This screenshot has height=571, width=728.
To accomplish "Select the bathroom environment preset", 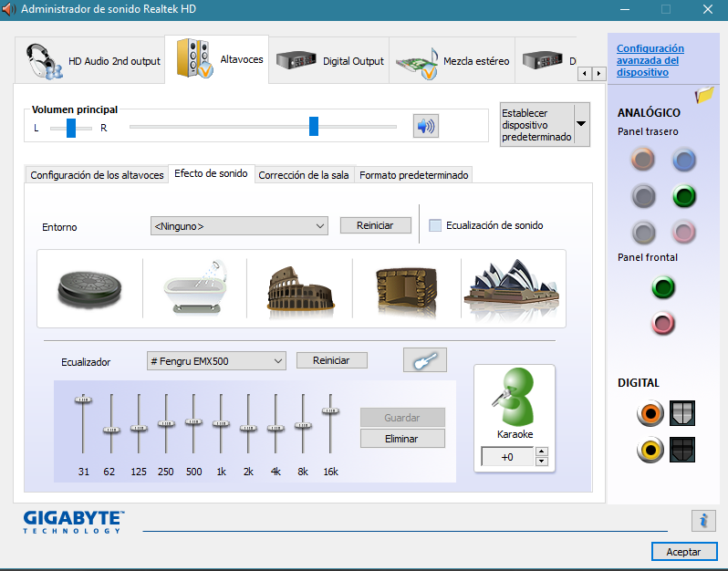I will coord(195,288).
